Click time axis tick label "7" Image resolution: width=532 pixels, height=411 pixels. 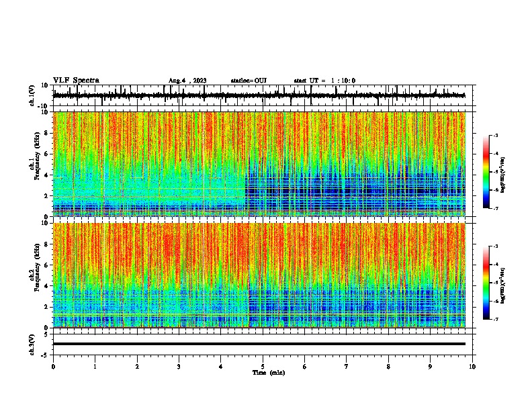pos(347,367)
